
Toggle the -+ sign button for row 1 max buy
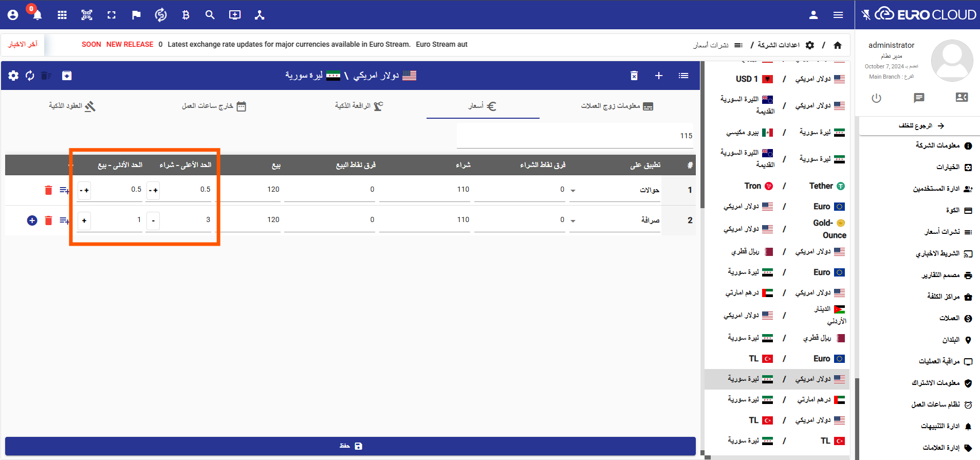pyautogui.click(x=153, y=190)
